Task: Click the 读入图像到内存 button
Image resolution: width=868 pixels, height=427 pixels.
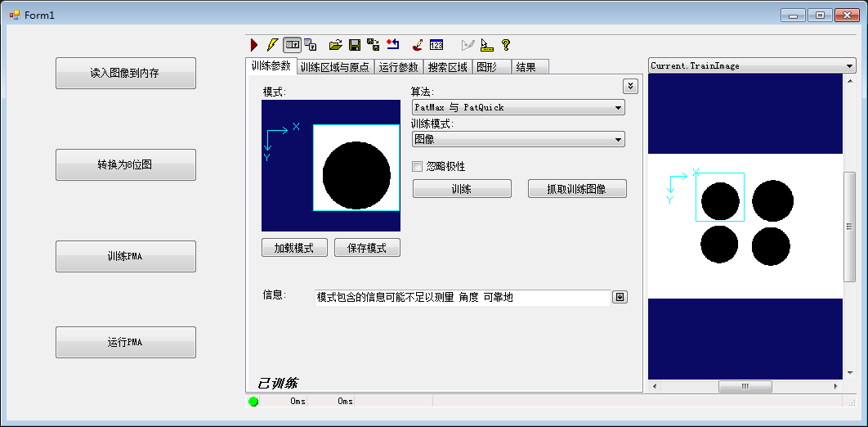Action: click(125, 73)
